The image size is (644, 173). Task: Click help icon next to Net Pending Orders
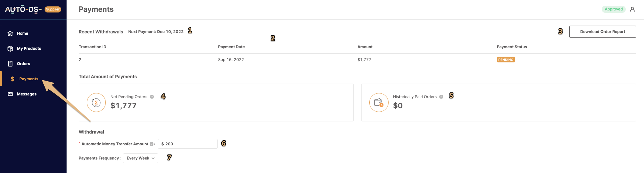152,97
